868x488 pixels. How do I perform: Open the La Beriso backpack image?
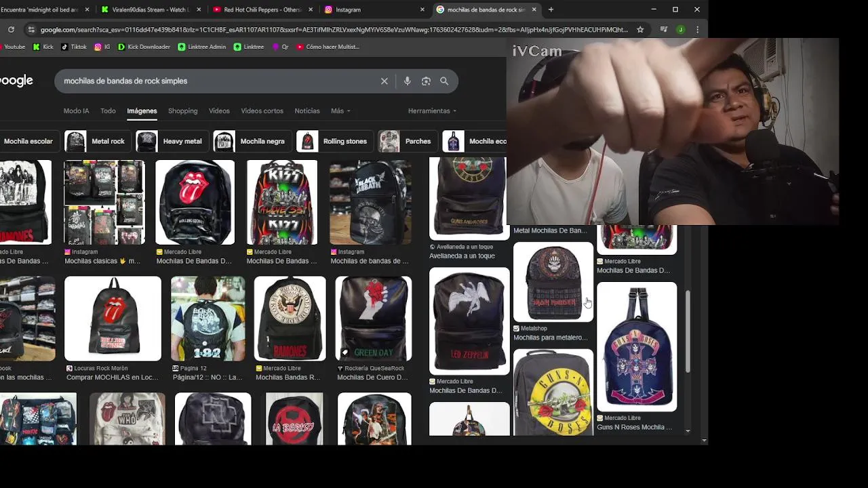pos(294,419)
